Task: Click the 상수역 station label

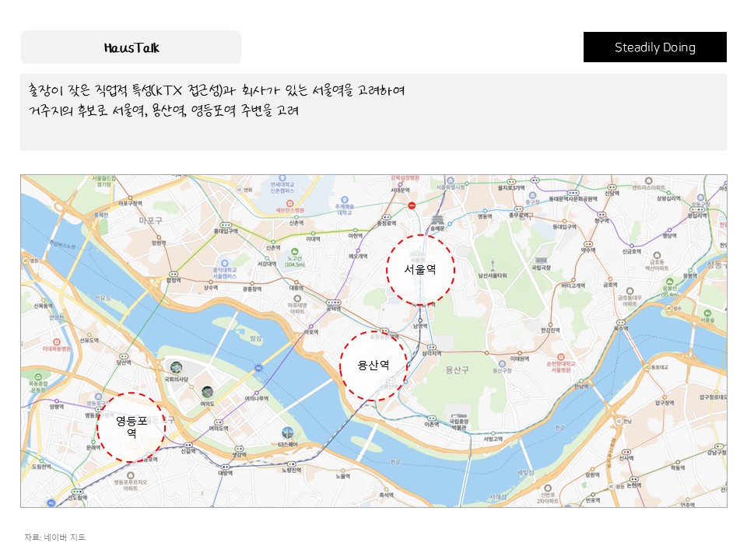Action: click(x=211, y=288)
